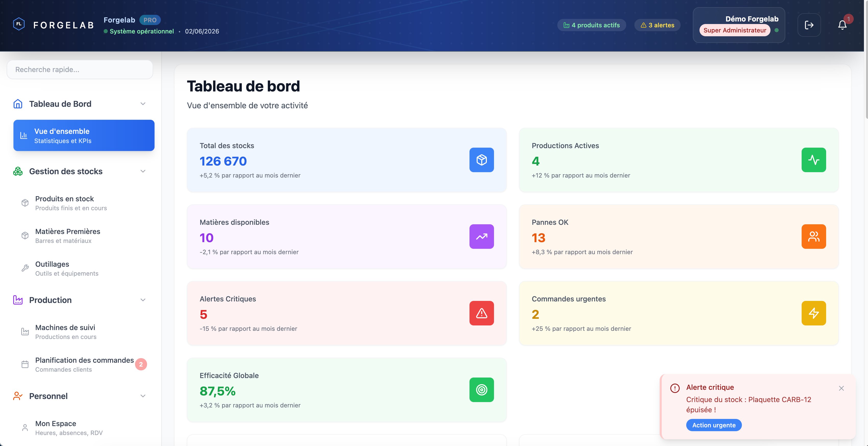This screenshot has width=868, height=446.
Task: Click the person icon beside Personnel
Action: coord(18,396)
